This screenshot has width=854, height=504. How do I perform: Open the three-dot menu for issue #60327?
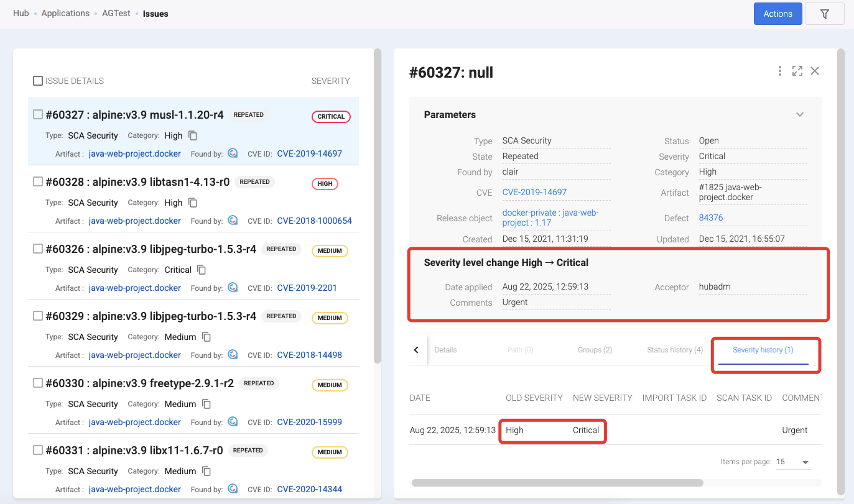click(779, 71)
